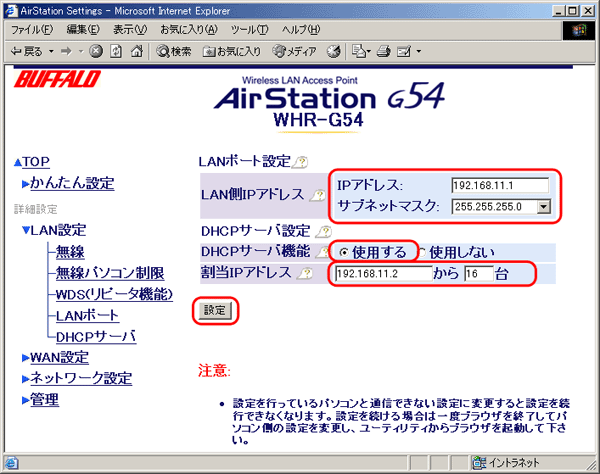Open the LANポート link
Screen dimensions: 600x474
[x=87, y=316]
